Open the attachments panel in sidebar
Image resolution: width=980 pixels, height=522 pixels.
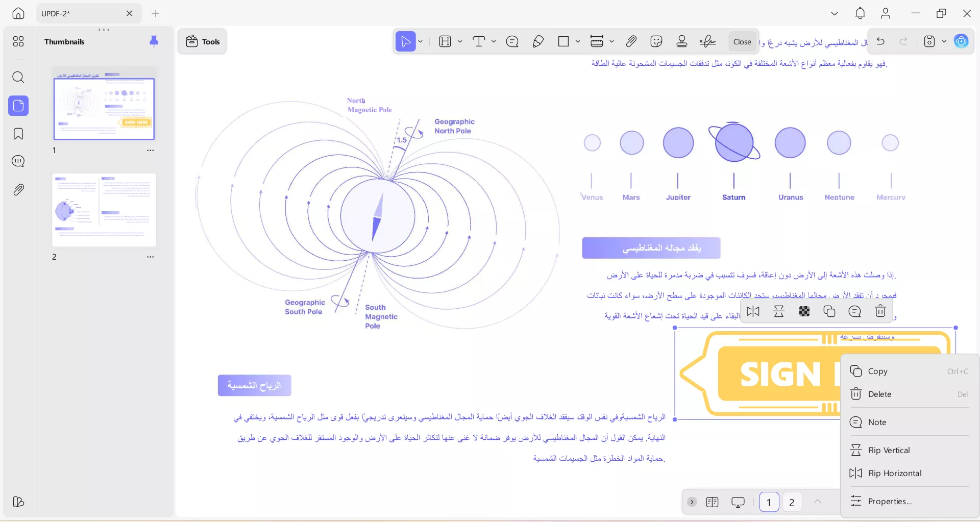pyautogui.click(x=18, y=190)
